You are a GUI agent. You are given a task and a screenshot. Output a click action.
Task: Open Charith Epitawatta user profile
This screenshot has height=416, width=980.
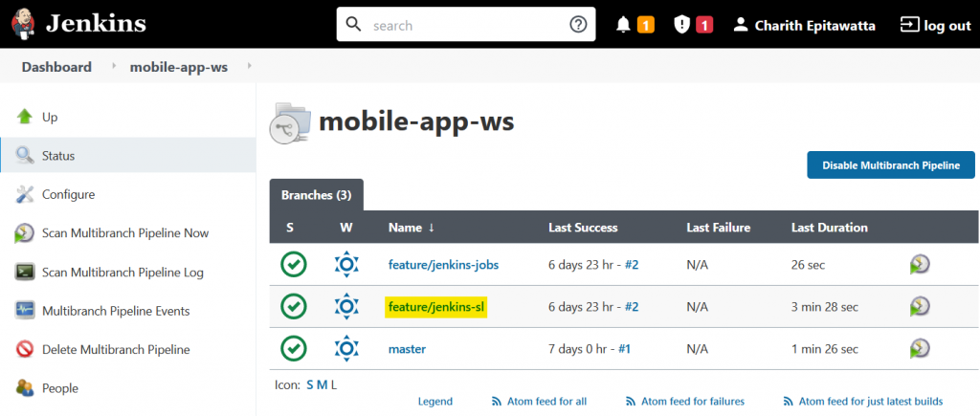pyautogui.click(x=815, y=25)
